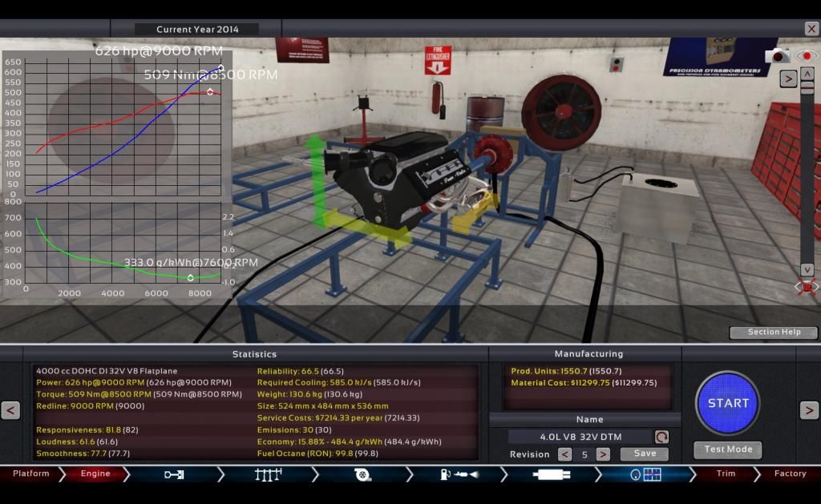This screenshot has width=821, height=504.
Task: Click the Required Cooling statistic
Action: (338, 382)
